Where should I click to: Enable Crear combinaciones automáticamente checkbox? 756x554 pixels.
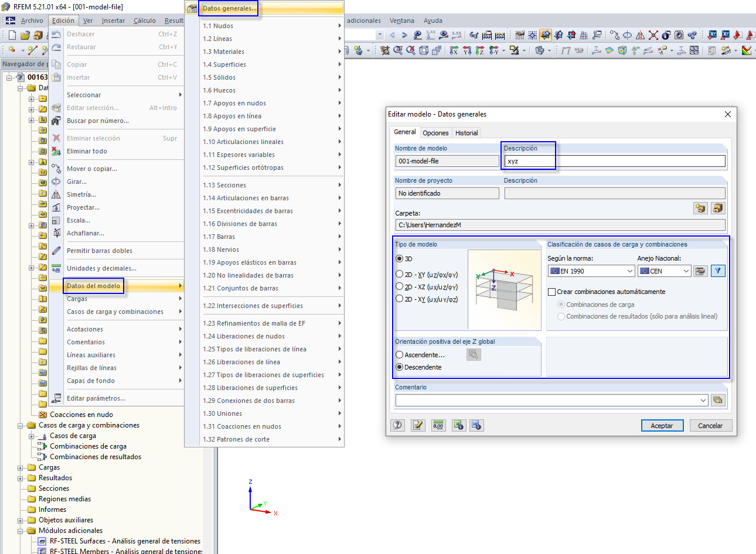[x=551, y=292]
